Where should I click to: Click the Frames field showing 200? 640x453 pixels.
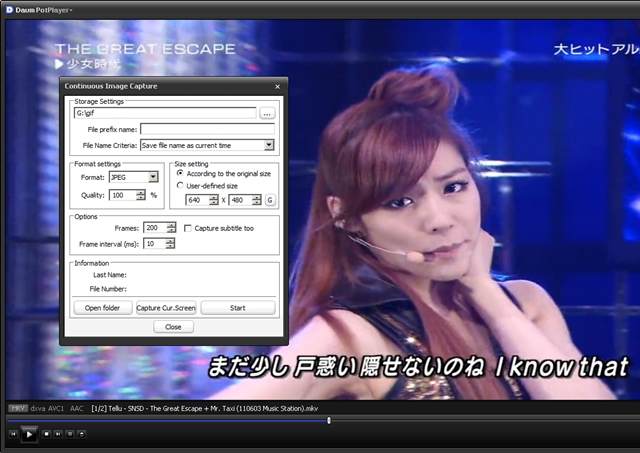coord(155,228)
